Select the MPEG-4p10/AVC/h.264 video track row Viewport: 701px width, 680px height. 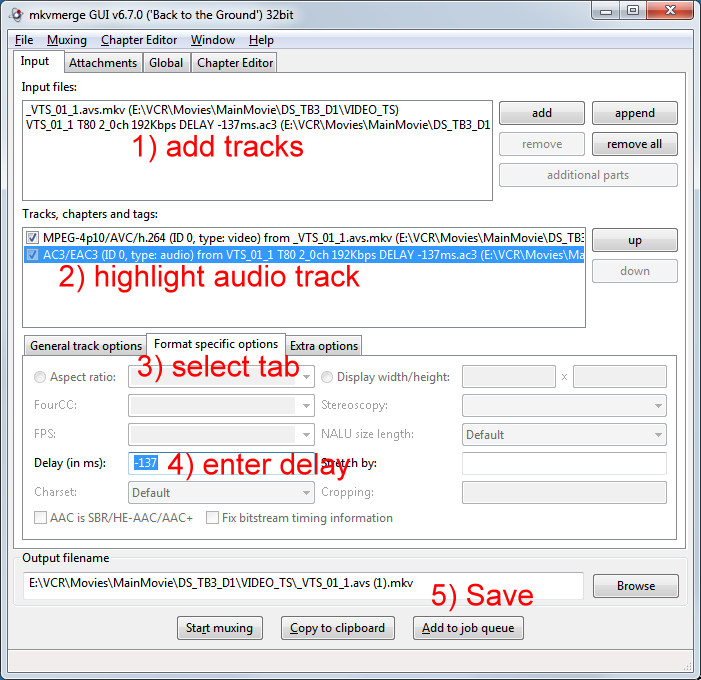coord(304,237)
